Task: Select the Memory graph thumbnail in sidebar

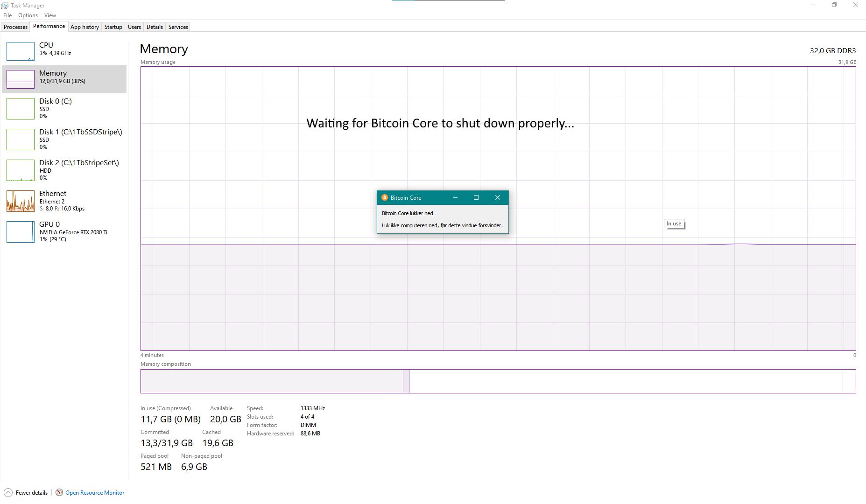Action: click(21, 79)
